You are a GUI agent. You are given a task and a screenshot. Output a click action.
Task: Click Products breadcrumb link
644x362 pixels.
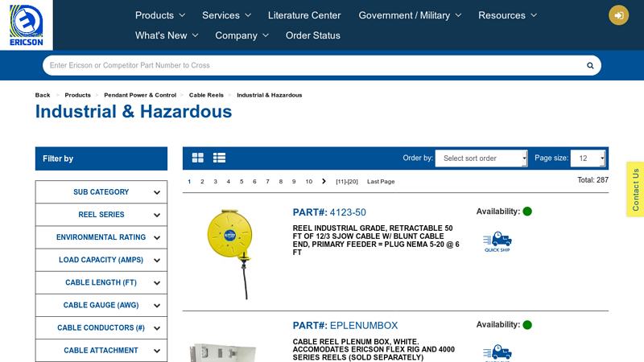(x=77, y=95)
